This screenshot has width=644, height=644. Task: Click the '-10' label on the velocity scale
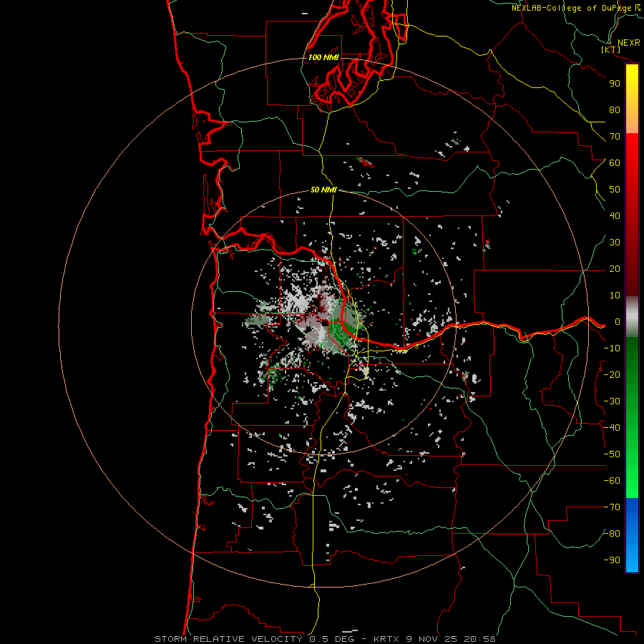pyautogui.click(x=612, y=348)
